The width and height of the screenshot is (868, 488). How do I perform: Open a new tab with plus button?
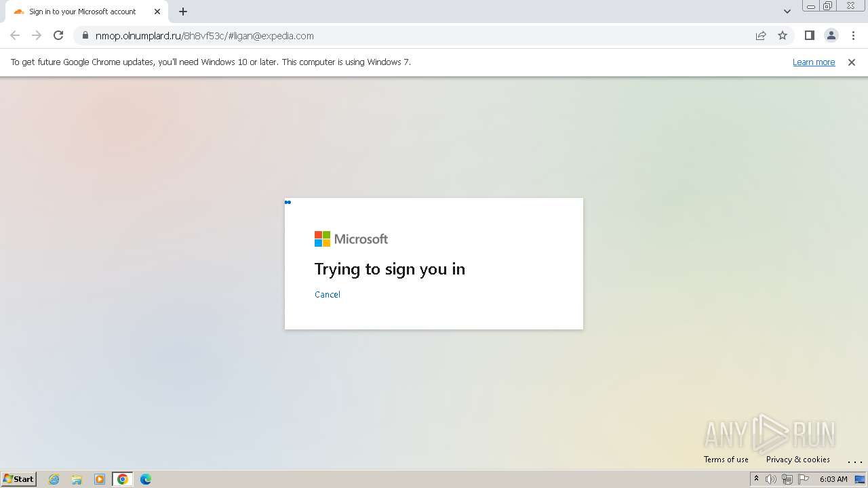(183, 12)
